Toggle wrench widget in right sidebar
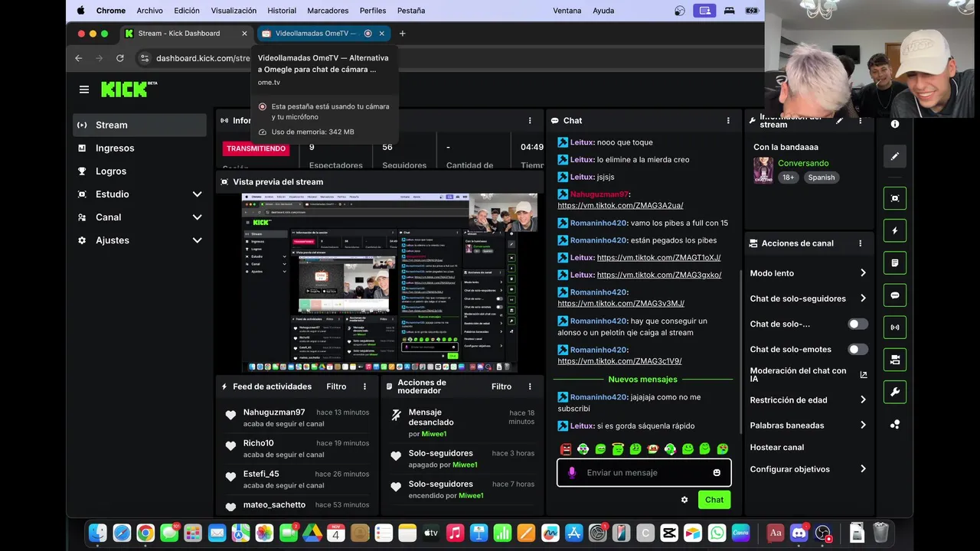 pos(895,393)
